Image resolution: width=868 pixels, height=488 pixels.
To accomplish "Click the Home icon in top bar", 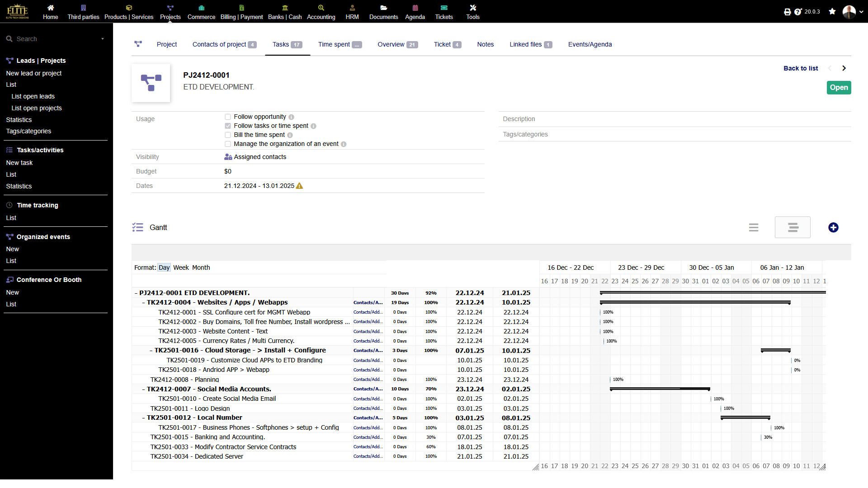I will 51,8.
